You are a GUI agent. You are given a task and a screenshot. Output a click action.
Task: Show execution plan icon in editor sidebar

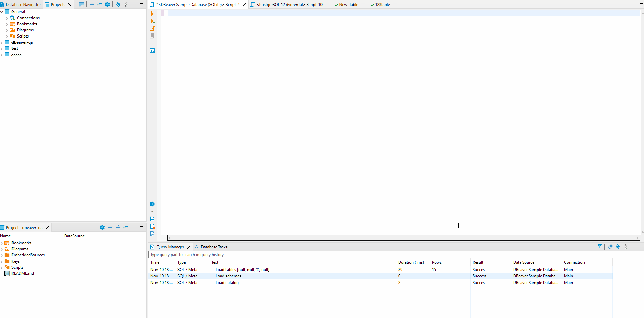click(x=152, y=36)
